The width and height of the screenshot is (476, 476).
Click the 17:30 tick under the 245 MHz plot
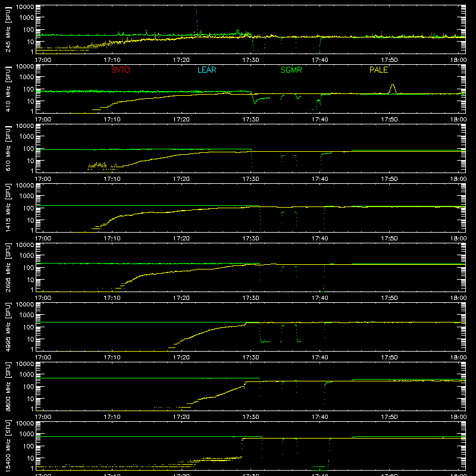coord(250,60)
